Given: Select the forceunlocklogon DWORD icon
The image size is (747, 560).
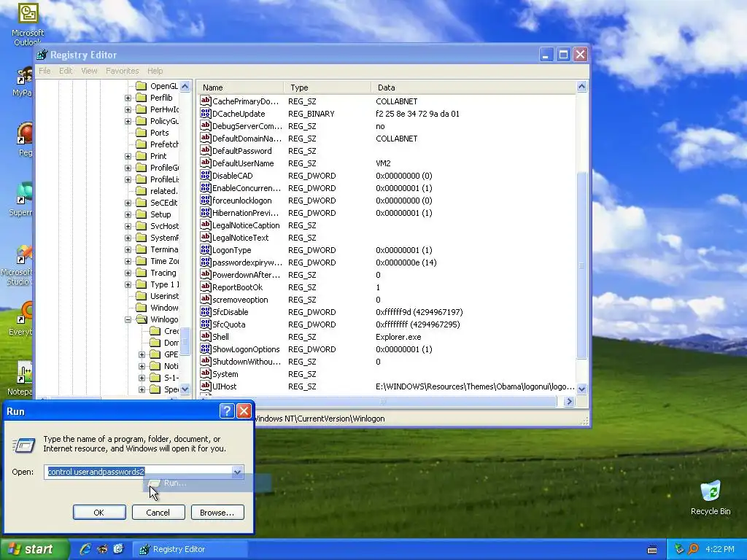Looking at the screenshot, I should [205, 200].
